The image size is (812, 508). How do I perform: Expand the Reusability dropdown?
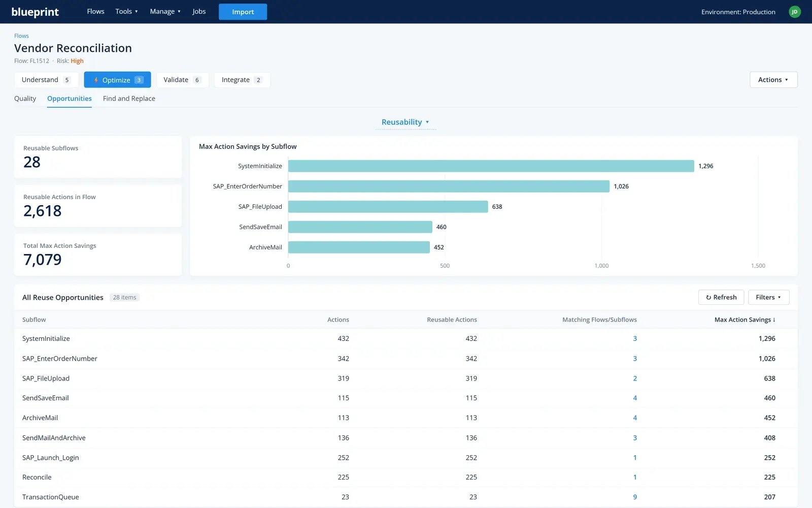pyautogui.click(x=405, y=122)
